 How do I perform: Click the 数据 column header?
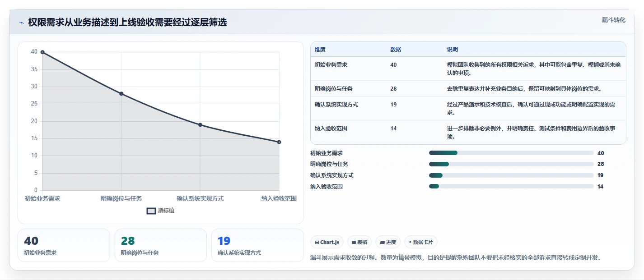[396, 50]
